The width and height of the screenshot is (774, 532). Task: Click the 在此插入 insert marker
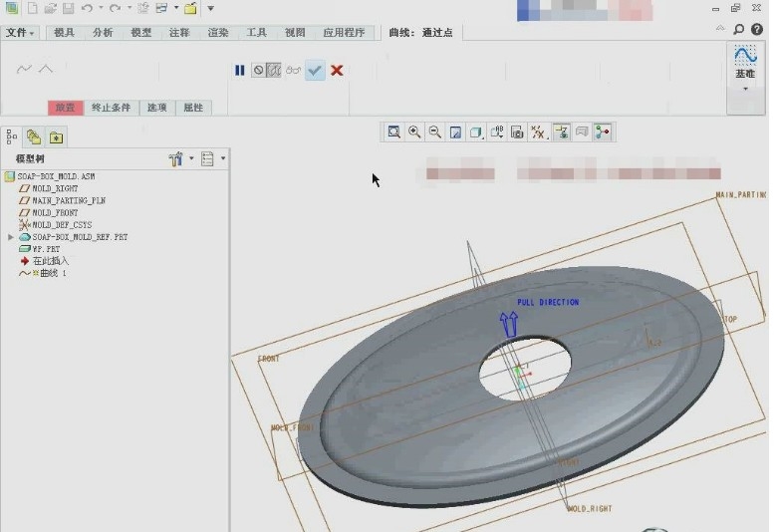coord(45,261)
